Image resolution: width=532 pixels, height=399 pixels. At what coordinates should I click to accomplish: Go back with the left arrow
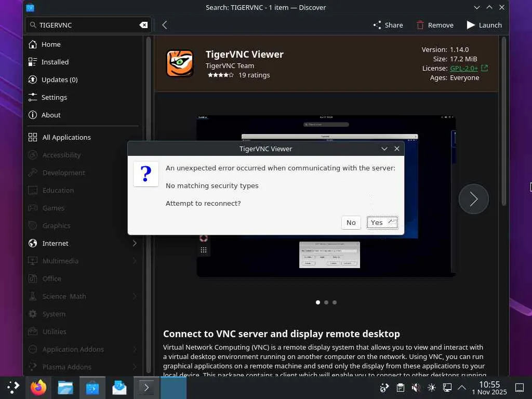click(x=165, y=25)
